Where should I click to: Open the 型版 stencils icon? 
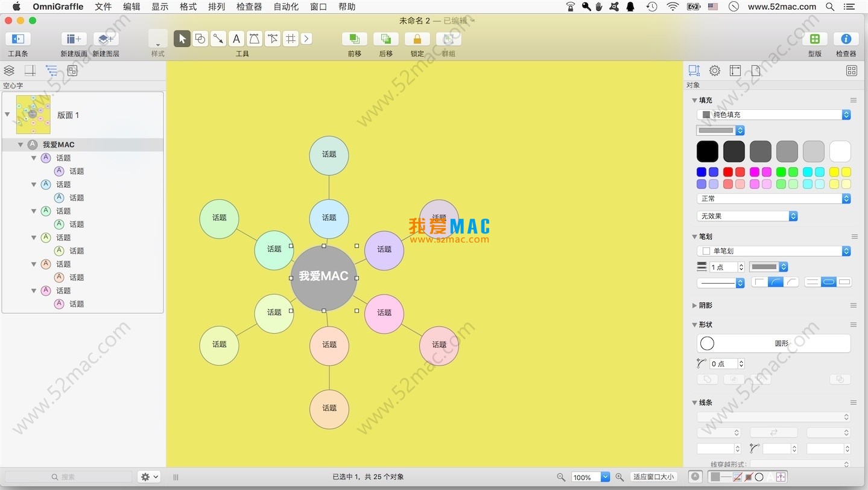815,39
